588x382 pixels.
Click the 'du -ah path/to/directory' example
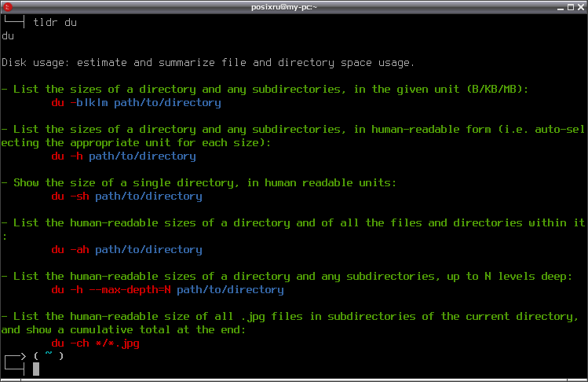[126, 249]
